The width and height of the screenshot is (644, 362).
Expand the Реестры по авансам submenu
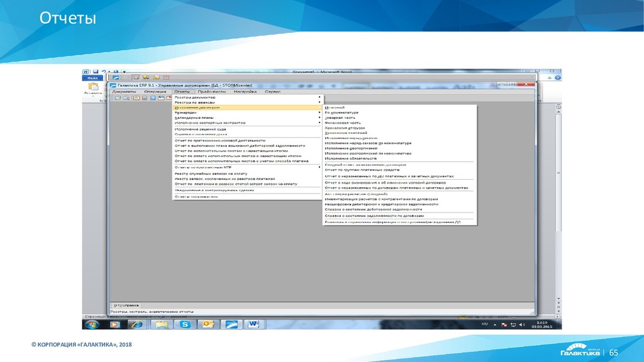247,102
